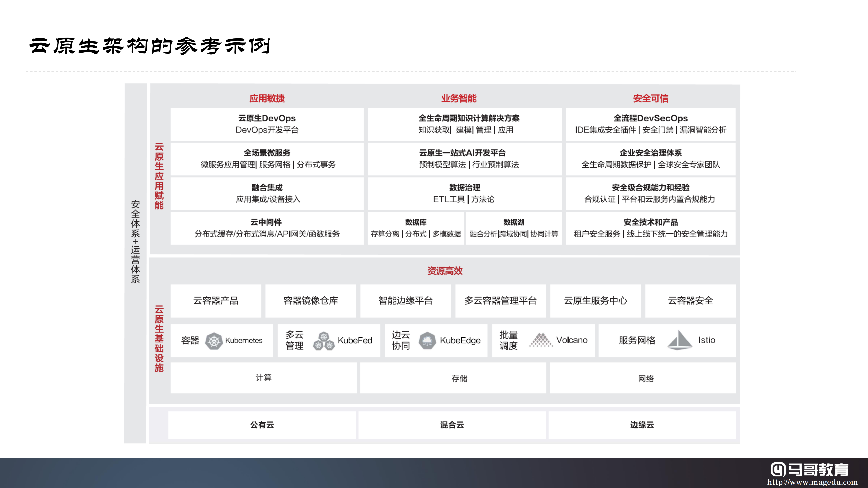The width and height of the screenshot is (868, 488).
Task: Click the 容器镜像仓库 tile
Action: click(x=310, y=300)
